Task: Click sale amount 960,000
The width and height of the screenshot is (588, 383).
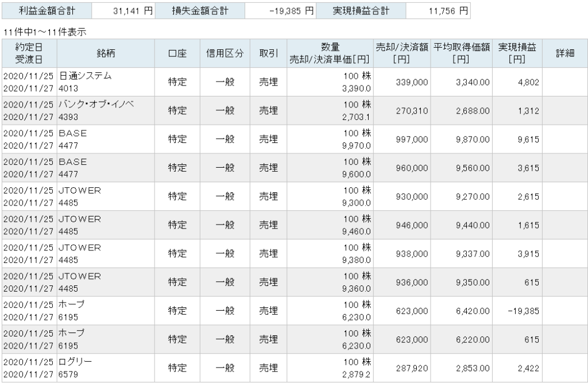Action: (412, 168)
